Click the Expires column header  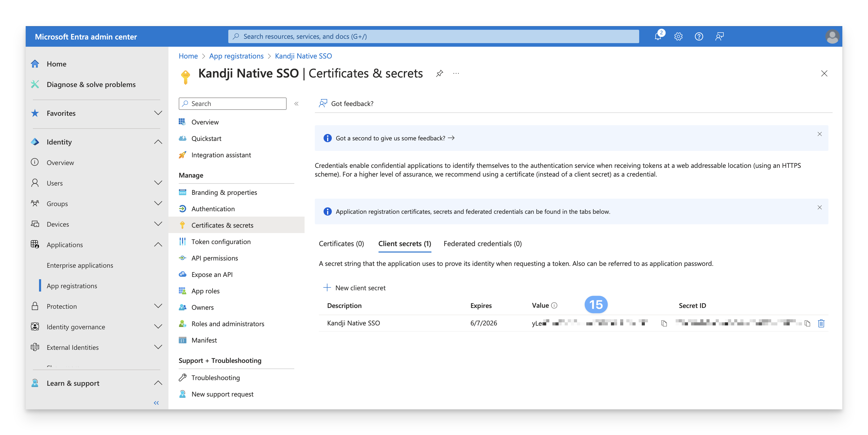tap(481, 305)
